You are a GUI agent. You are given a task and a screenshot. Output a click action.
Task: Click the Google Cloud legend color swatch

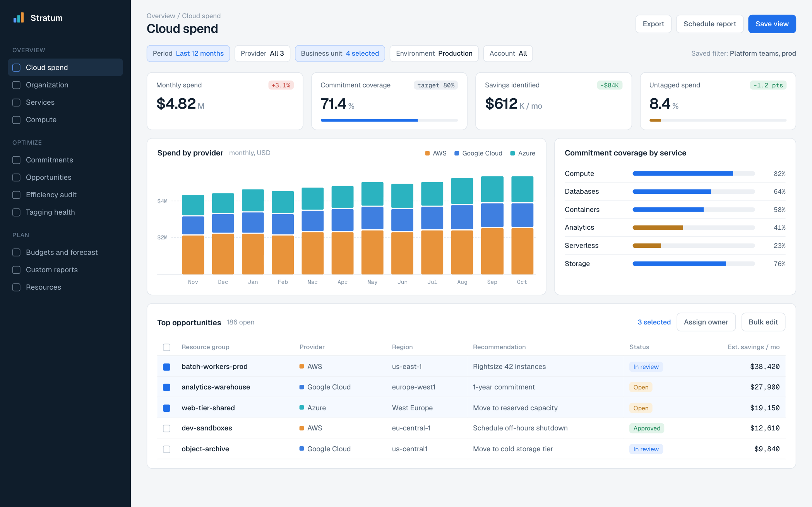[x=457, y=154]
